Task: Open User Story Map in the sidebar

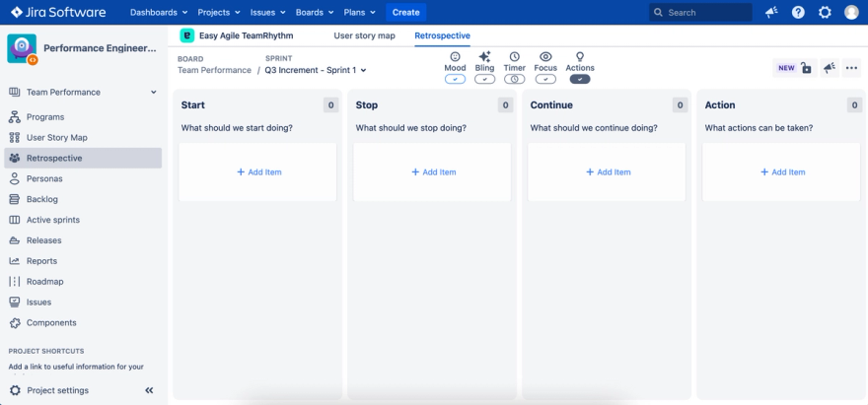Action: pos(83,137)
